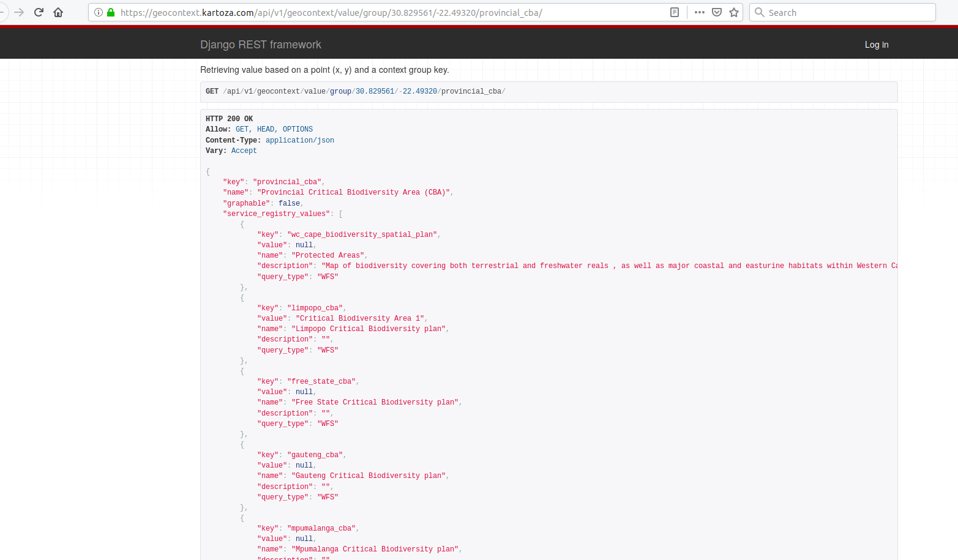This screenshot has height=560, width=958.
Task: Click the search magnifier icon
Action: 759,12
